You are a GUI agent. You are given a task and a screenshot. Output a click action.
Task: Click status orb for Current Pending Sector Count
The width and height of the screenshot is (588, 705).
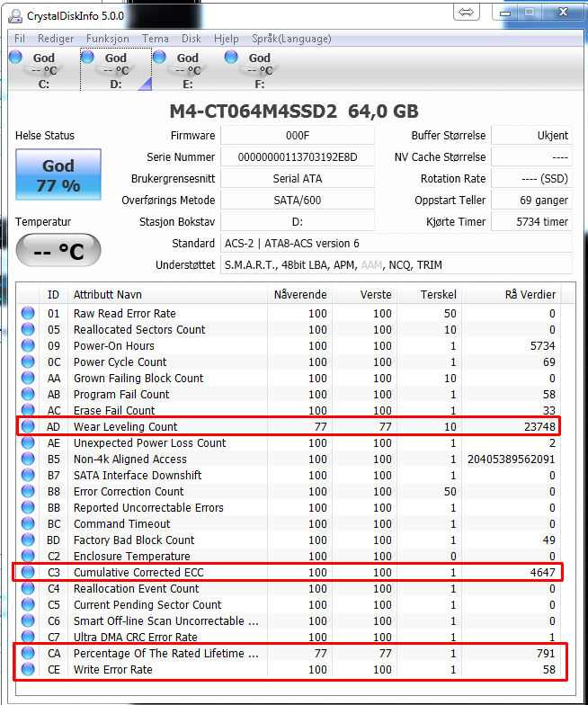[x=28, y=604]
